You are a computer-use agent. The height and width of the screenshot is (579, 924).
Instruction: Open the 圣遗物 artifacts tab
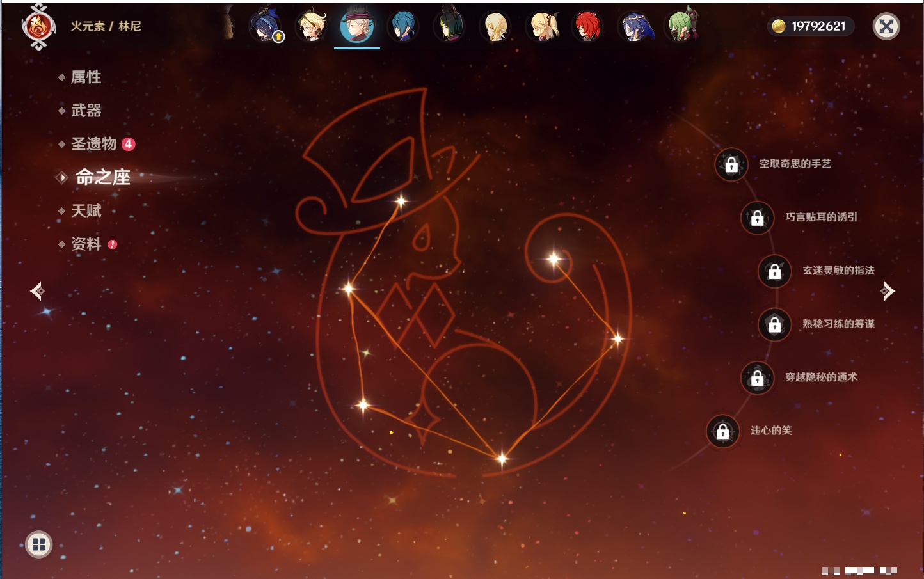[x=93, y=144]
